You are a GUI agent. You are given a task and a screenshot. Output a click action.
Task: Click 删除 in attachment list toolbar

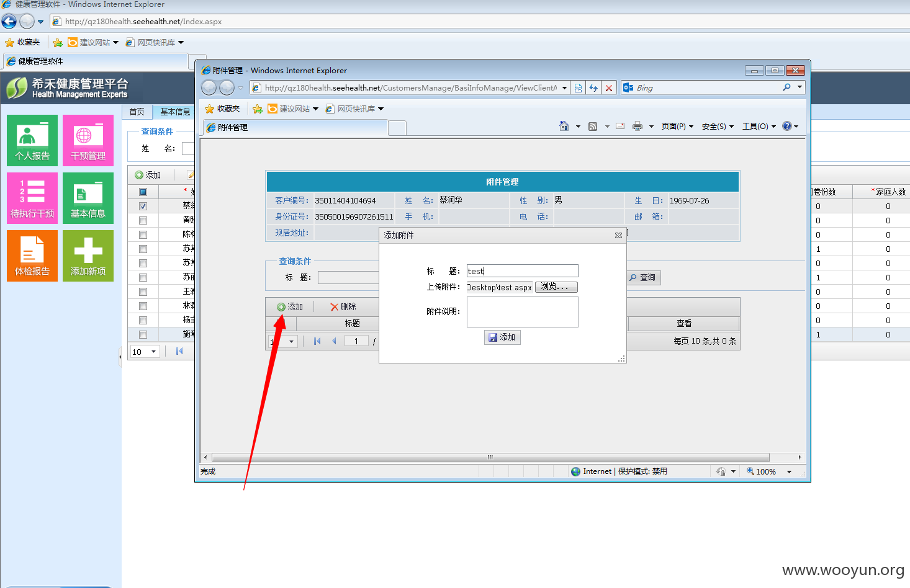(343, 307)
